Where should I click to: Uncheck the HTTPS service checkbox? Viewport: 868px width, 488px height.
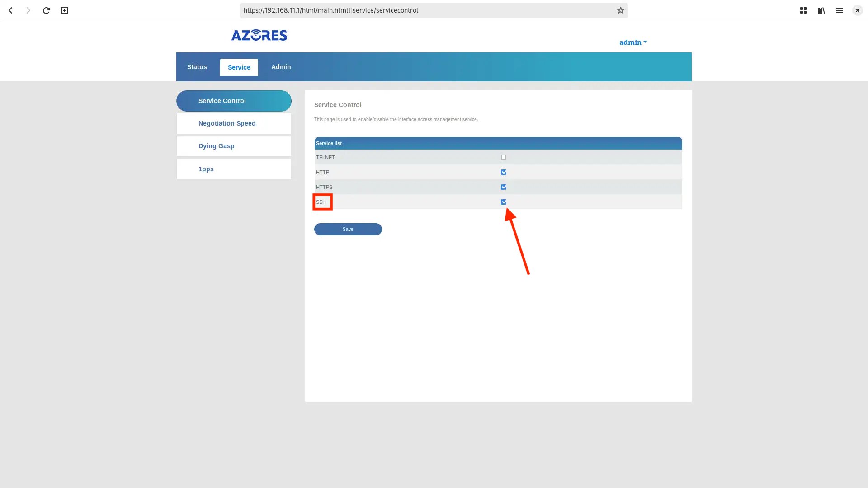(x=503, y=187)
